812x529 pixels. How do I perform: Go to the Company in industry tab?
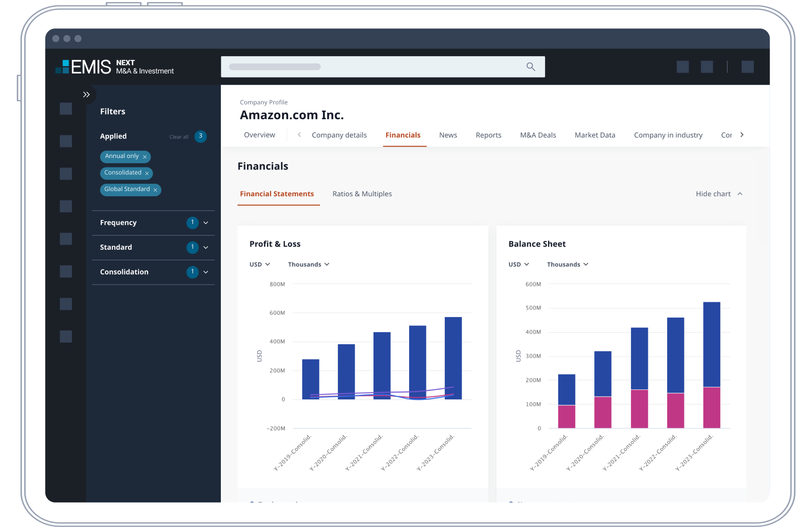click(668, 135)
